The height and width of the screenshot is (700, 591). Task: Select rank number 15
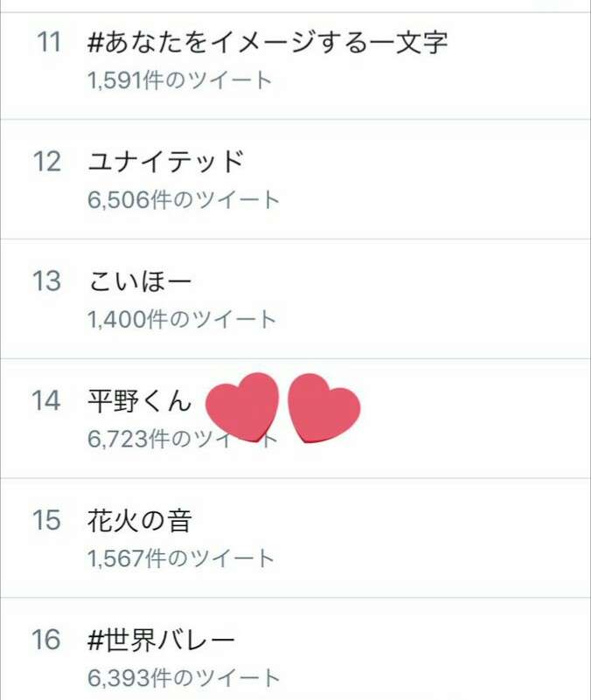point(46,520)
